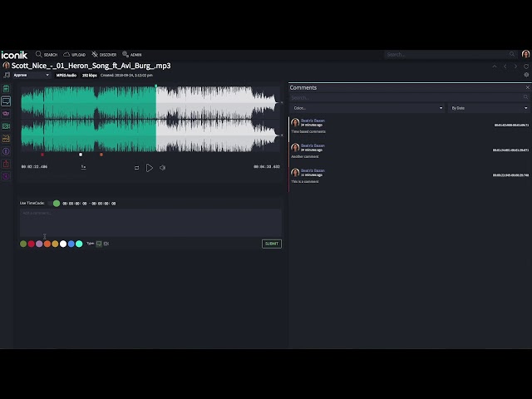Open author link on 'Another comment' comment
Viewport: 532px width, 399px height.
point(313,145)
